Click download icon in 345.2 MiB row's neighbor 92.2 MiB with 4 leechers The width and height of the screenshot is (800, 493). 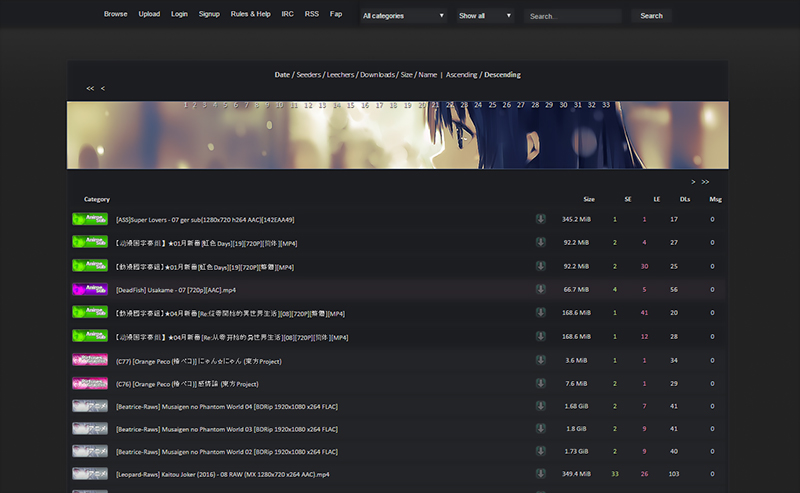pyautogui.click(x=540, y=242)
